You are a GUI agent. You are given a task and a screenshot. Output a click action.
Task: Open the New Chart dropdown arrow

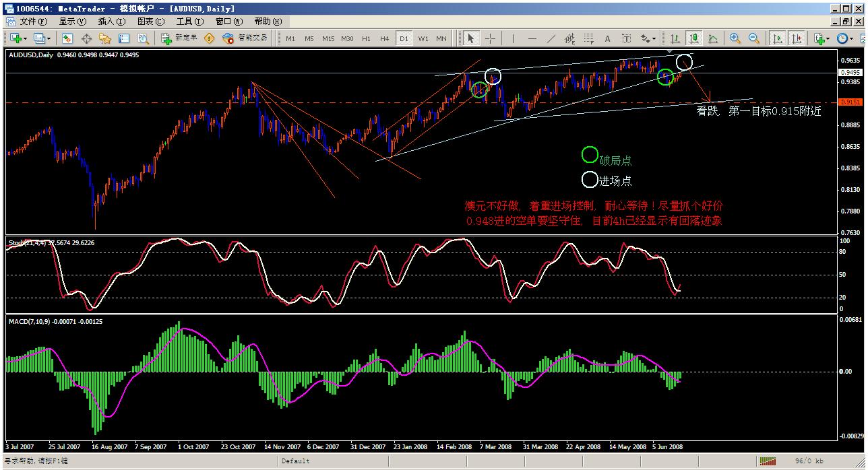tap(25, 38)
